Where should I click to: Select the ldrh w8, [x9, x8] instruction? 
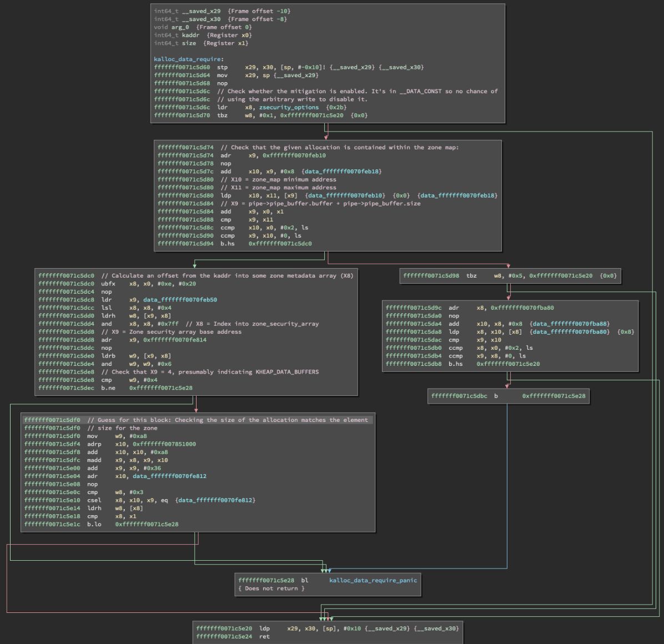pos(104,316)
